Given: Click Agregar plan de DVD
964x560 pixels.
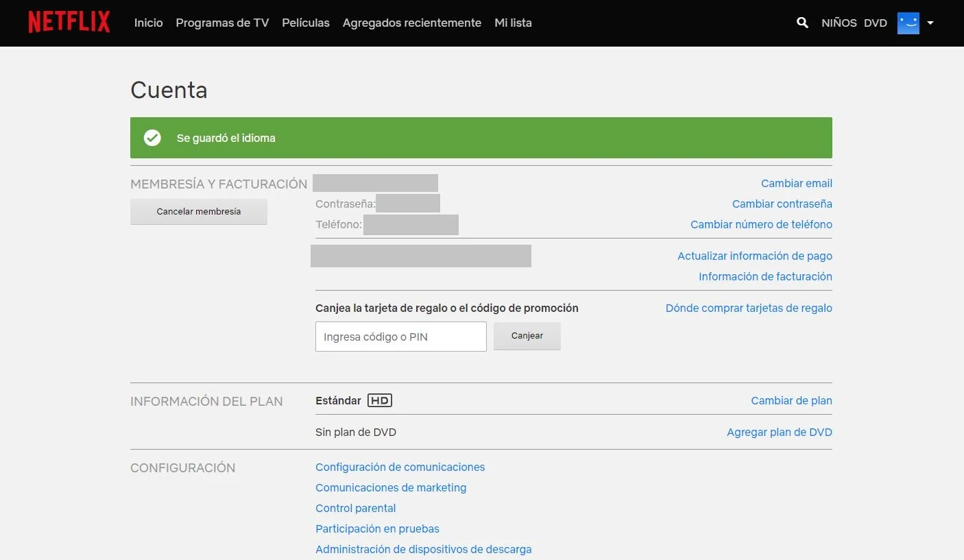Looking at the screenshot, I should pyautogui.click(x=780, y=432).
